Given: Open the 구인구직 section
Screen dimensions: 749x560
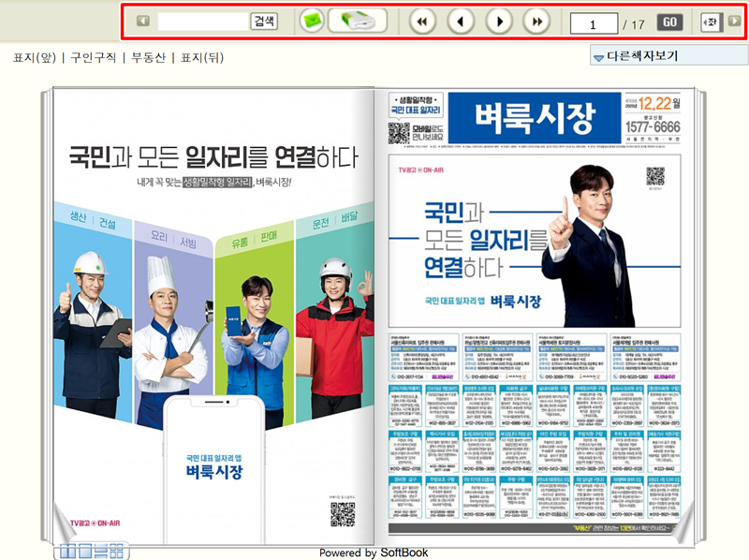Looking at the screenshot, I should coord(94,58).
